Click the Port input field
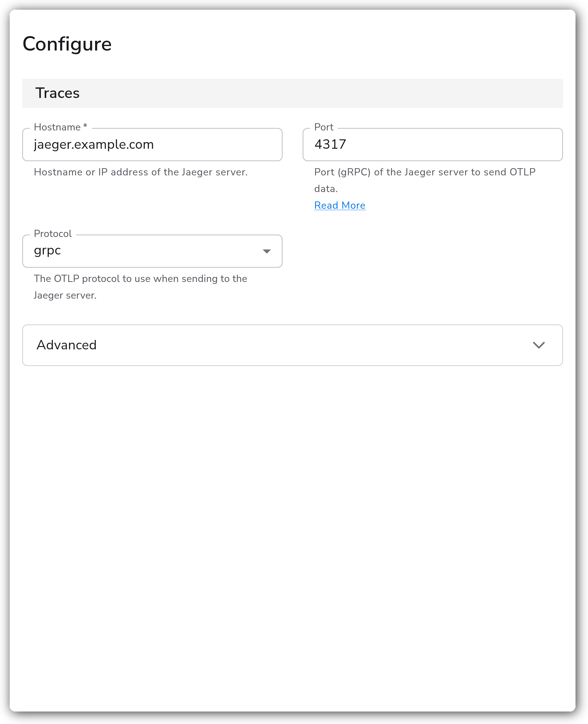Image resolution: width=588 pixels, height=724 pixels. pos(432,145)
